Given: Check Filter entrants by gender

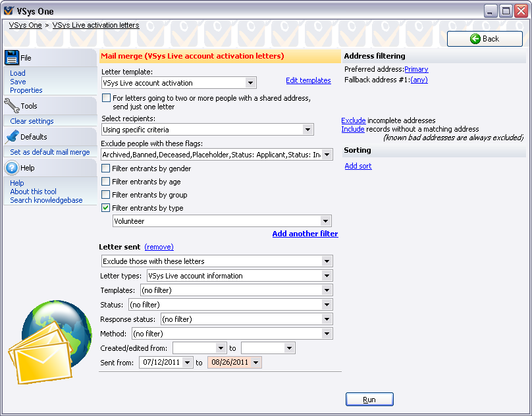Looking at the screenshot, I should [106, 169].
